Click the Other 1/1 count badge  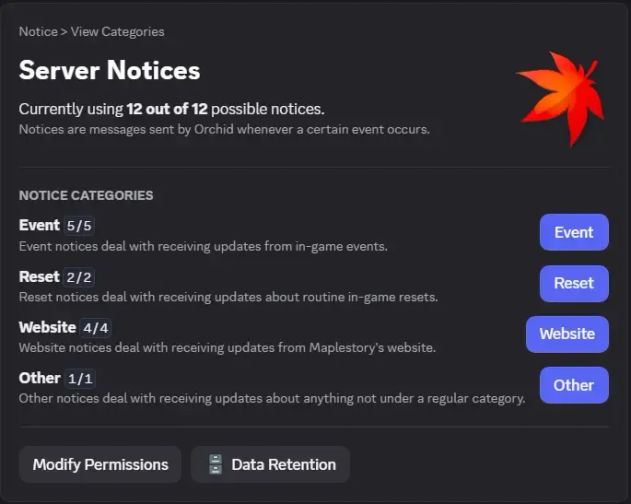click(80, 378)
